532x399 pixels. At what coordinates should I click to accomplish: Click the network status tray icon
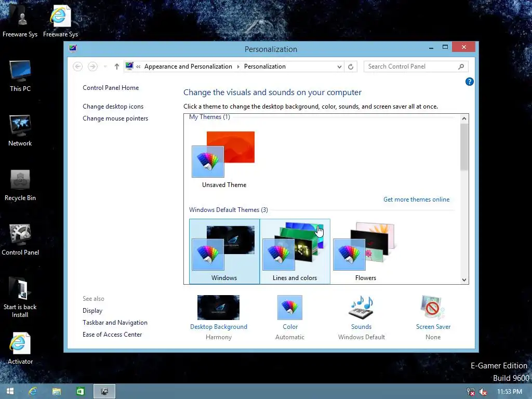(471, 392)
